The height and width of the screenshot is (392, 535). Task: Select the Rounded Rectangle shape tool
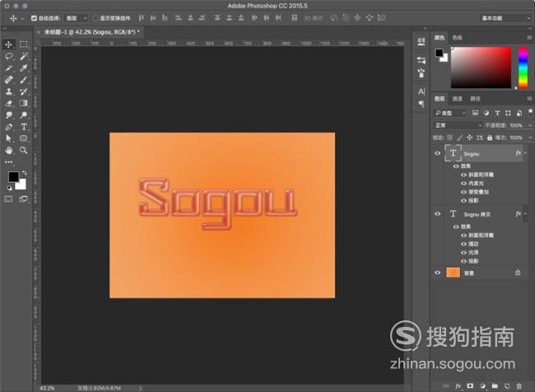24,138
